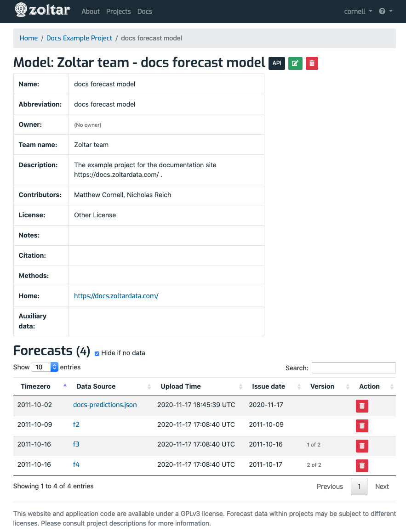The width and height of the screenshot is (406, 532).
Task: Open the f2 forecast link
Action: (76, 424)
